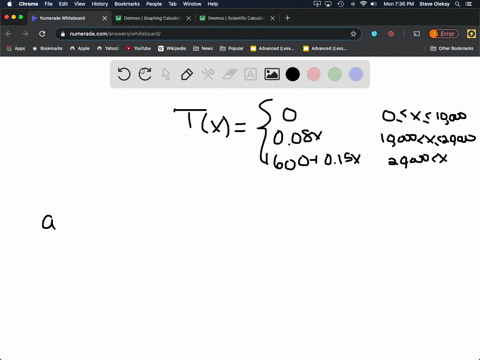Open the red octagon extension
The width and height of the screenshot is (480, 360).
391,34
